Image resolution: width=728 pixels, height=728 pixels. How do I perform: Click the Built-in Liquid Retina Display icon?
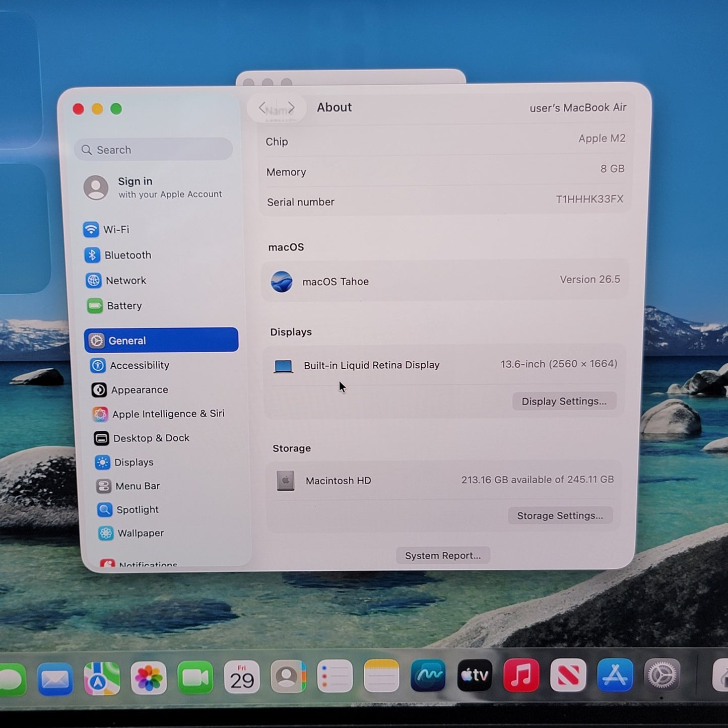point(283,366)
